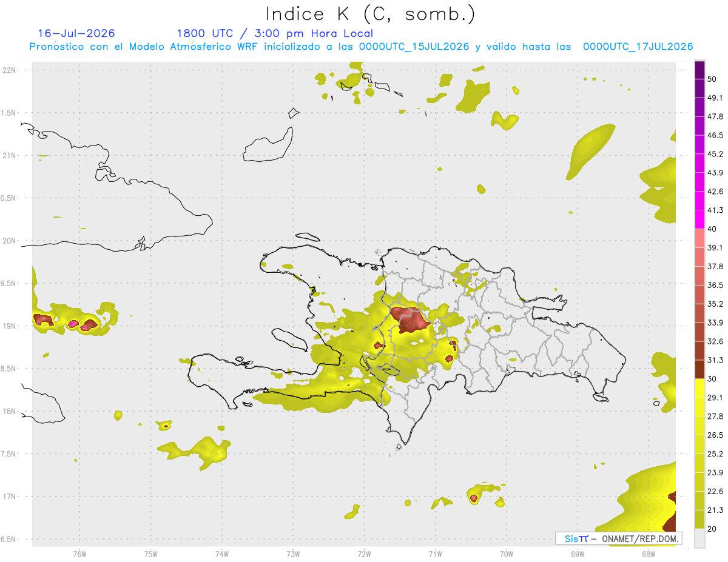Screen dimensions: 728x562
Task: Click the colorbar value 49.1
Action: 715,98
